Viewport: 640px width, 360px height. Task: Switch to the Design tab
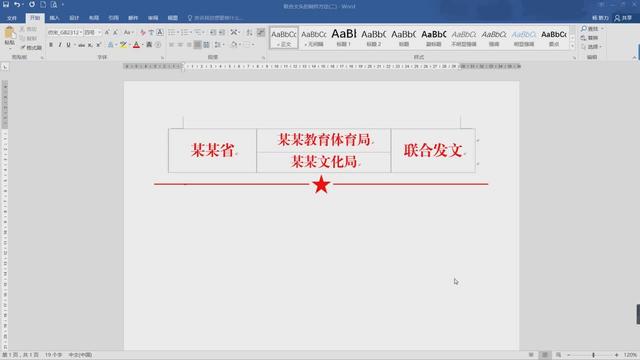[74, 18]
